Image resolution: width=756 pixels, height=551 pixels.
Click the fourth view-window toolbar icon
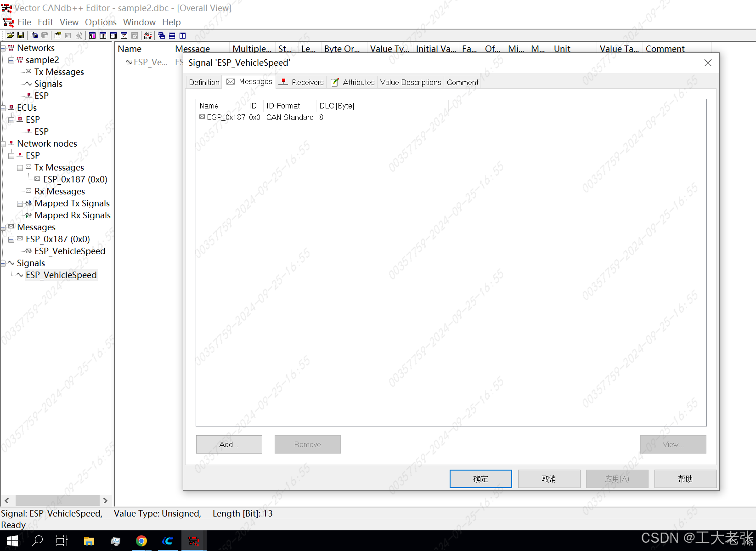(124, 35)
